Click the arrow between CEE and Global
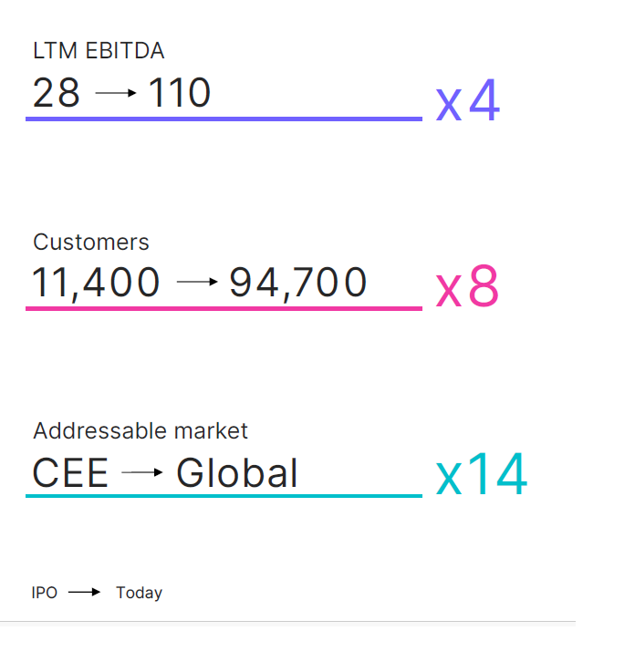This screenshot has width=635, height=672. [142, 472]
